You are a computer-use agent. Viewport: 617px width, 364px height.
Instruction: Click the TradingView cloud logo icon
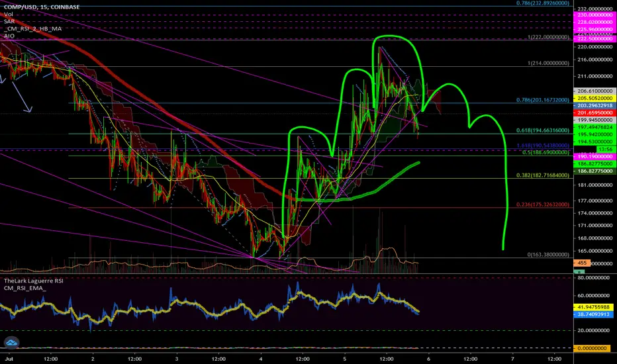coord(11,342)
